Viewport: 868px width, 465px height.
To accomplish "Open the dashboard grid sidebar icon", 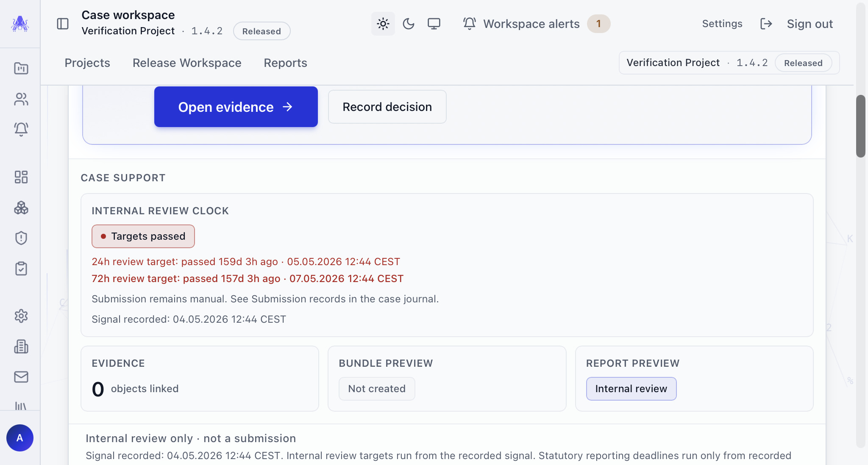I will tap(21, 177).
